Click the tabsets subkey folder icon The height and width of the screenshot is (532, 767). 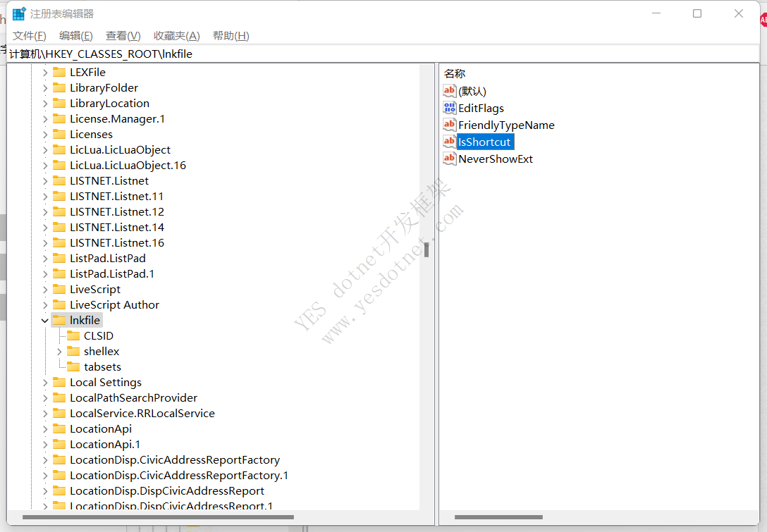[x=73, y=366]
